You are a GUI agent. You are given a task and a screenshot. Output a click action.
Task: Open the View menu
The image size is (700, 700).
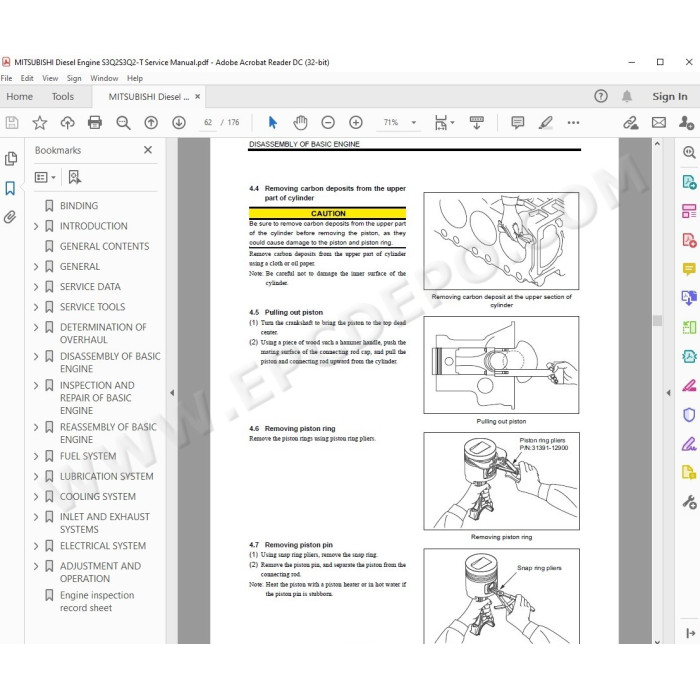(x=50, y=78)
